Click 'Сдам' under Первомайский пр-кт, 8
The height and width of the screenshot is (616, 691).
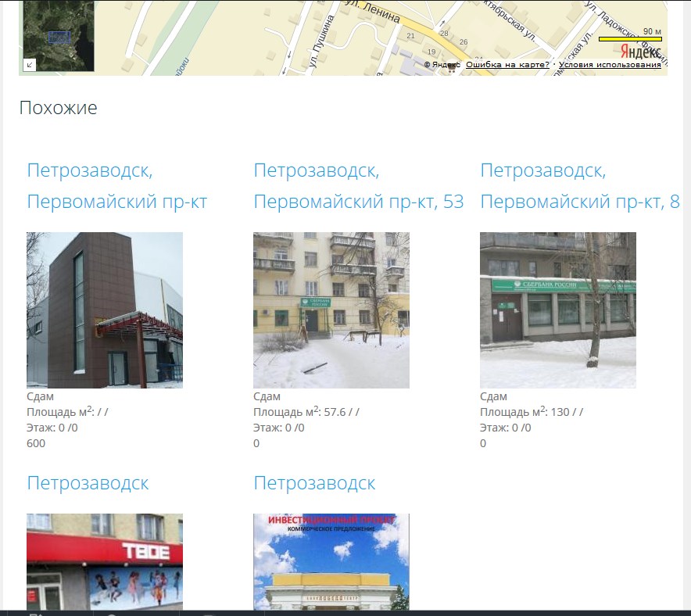[493, 396]
